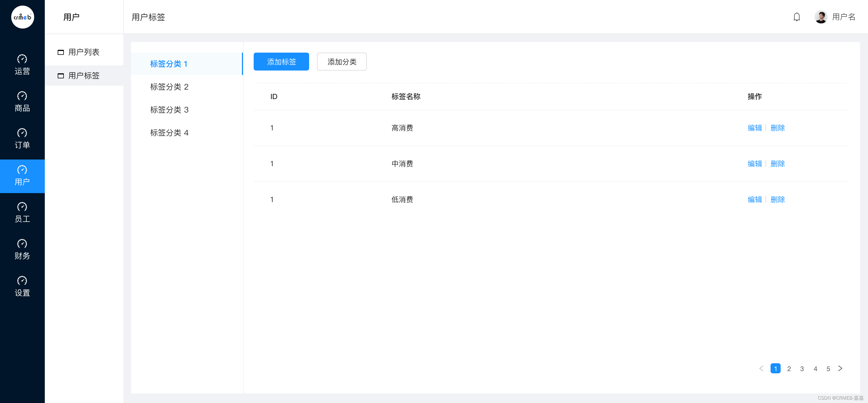
Task: Click previous page arrow in pagination
Action: point(761,368)
